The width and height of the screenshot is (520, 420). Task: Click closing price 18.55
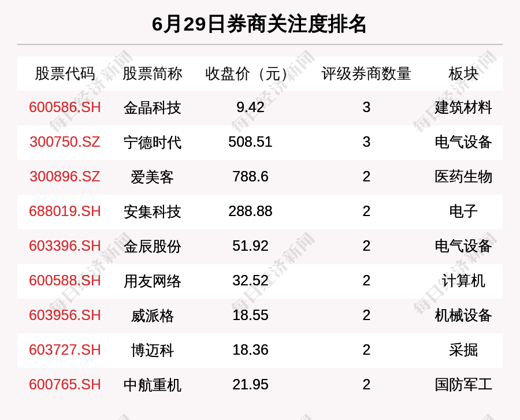point(250,315)
